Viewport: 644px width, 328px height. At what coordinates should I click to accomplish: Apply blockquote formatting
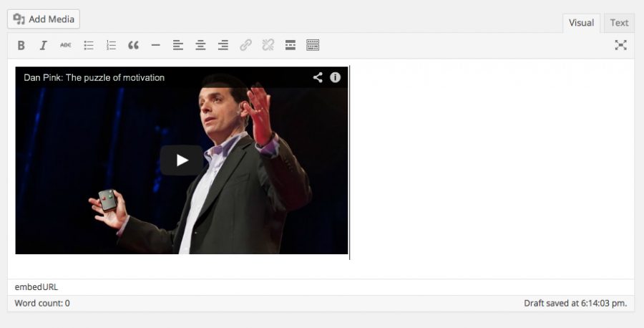[133, 45]
